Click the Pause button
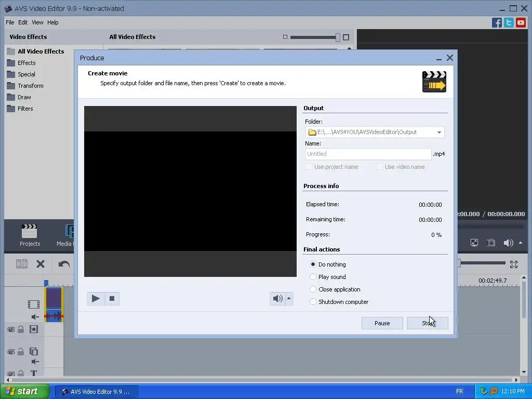The width and height of the screenshot is (532, 399). point(382,323)
